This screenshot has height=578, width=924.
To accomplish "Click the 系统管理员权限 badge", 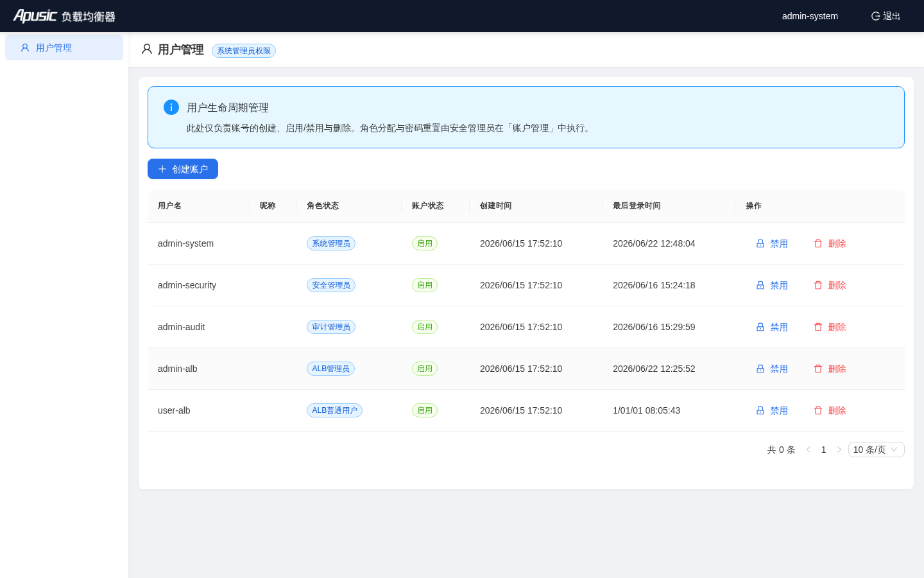I will point(244,51).
